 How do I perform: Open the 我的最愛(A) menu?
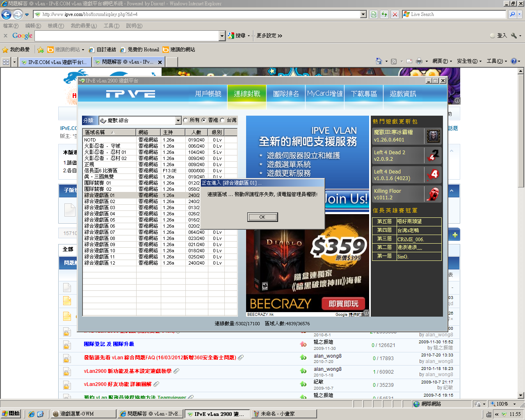click(84, 26)
